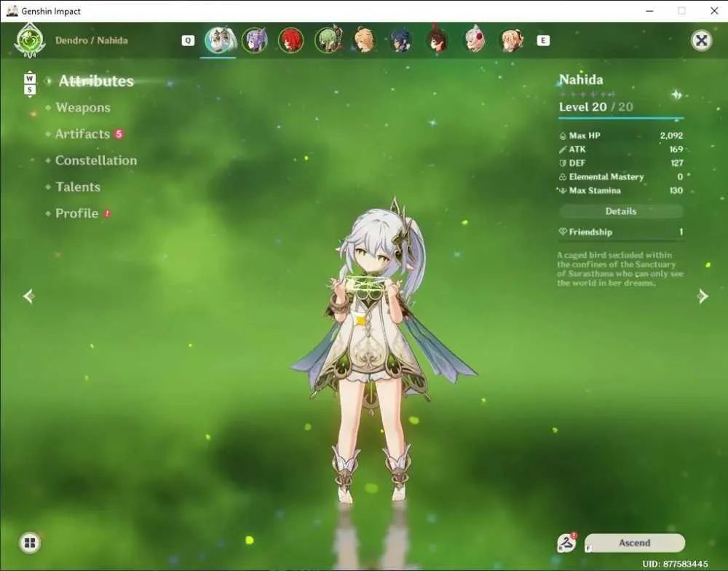Viewport: 728px width, 571px height.
Task: Minimize the Genshin Impact window
Action: point(649,11)
